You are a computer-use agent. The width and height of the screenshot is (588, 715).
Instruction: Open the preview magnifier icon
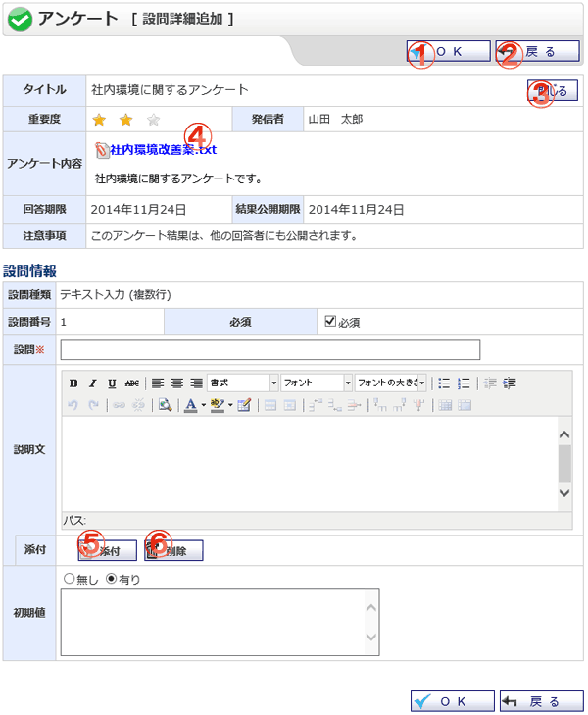(165, 405)
